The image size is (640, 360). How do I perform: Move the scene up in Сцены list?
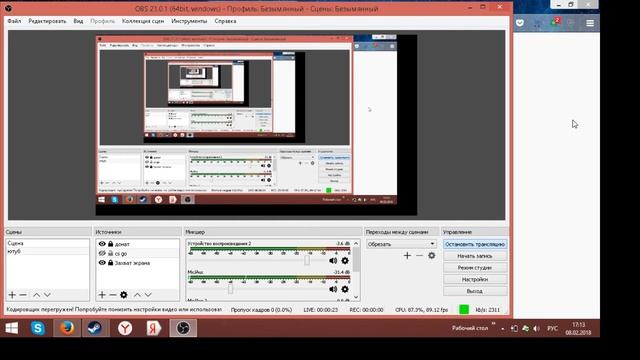[x=36, y=295]
